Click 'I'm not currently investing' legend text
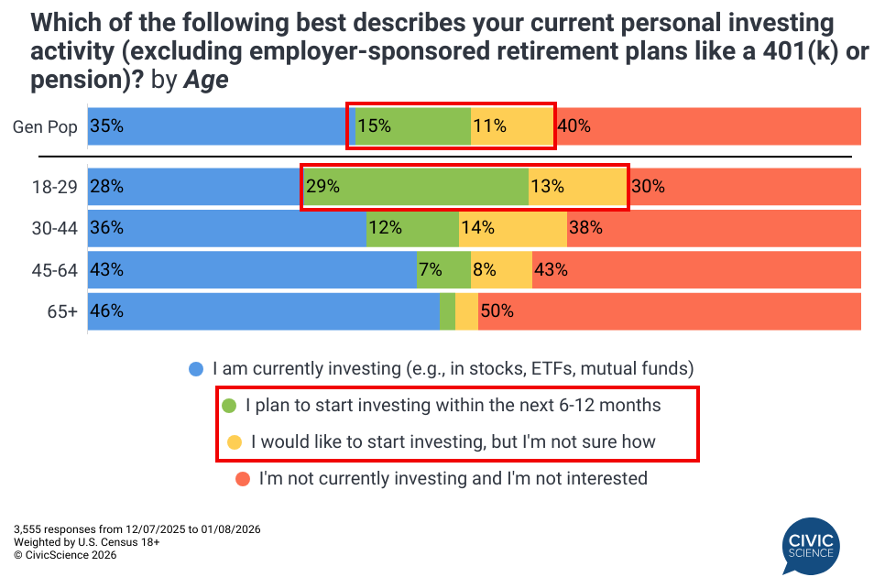This screenshot has width=885, height=588. (x=453, y=478)
